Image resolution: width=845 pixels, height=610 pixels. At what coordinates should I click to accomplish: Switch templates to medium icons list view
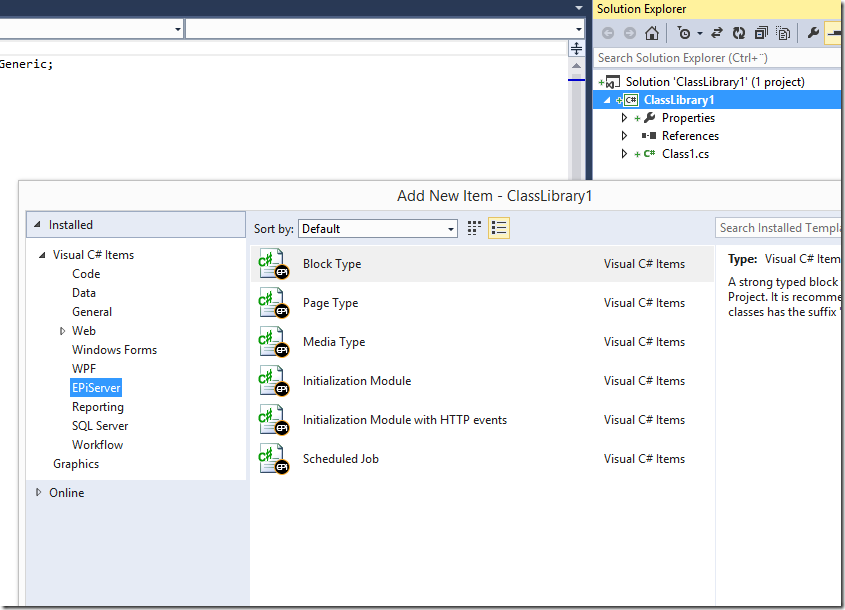(498, 228)
